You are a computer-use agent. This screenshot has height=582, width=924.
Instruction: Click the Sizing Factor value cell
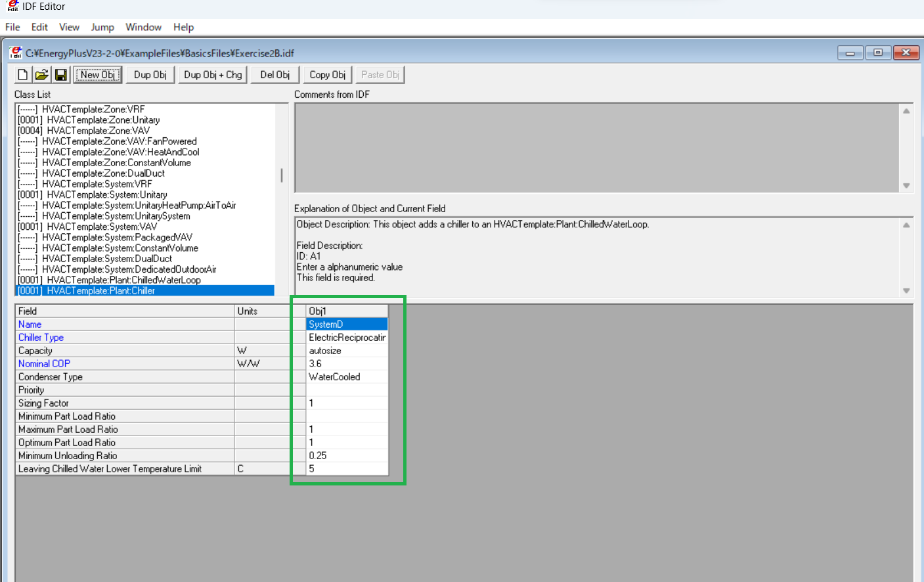[347, 403]
